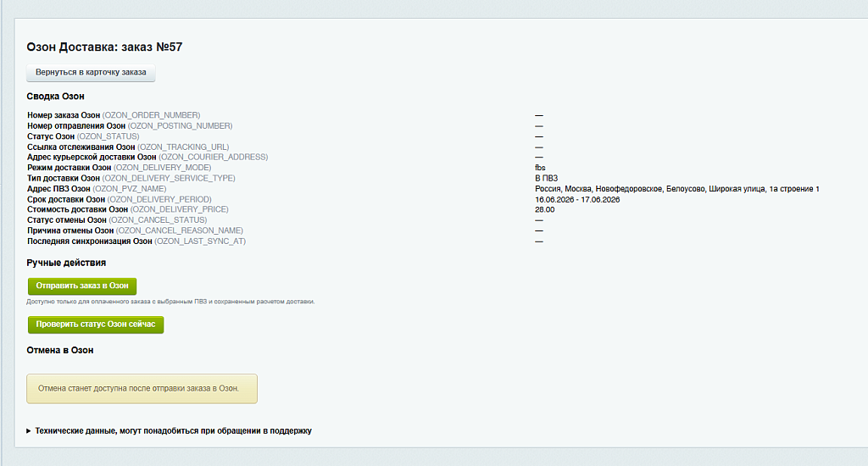The width and height of the screenshot is (868, 466).
Task: Click the 'Отмена в Озон' section heading
Action: coord(60,350)
